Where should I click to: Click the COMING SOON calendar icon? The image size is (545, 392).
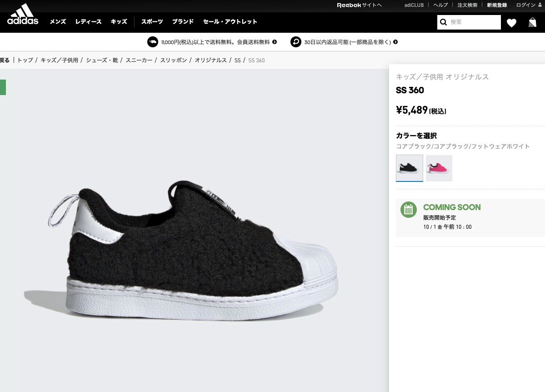pyautogui.click(x=408, y=210)
